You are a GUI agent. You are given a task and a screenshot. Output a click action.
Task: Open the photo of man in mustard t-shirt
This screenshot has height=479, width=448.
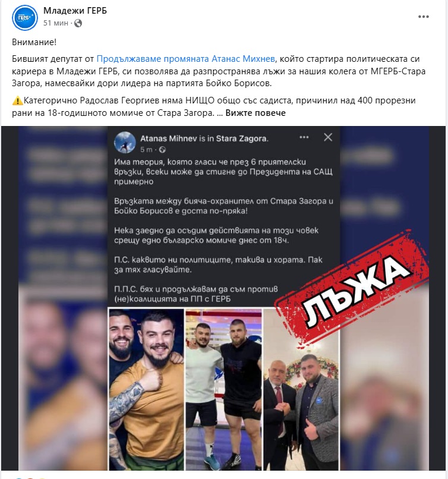[x=146, y=389]
